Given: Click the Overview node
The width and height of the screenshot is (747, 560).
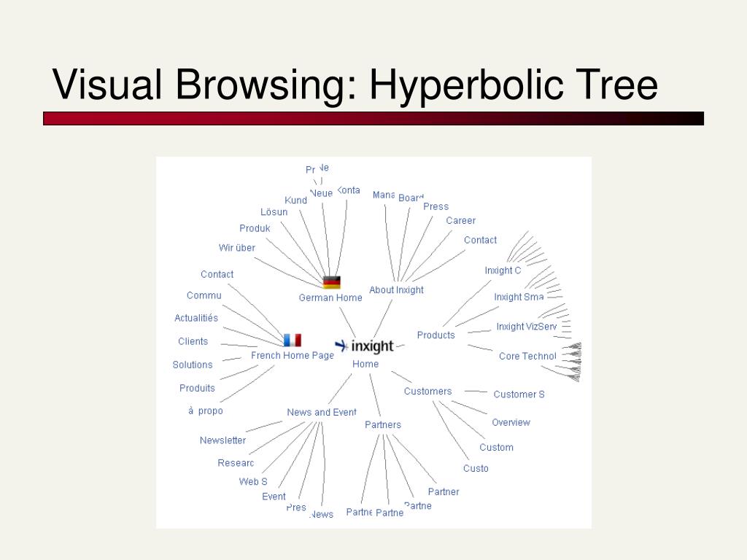Looking at the screenshot, I should (x=511, y=422).
